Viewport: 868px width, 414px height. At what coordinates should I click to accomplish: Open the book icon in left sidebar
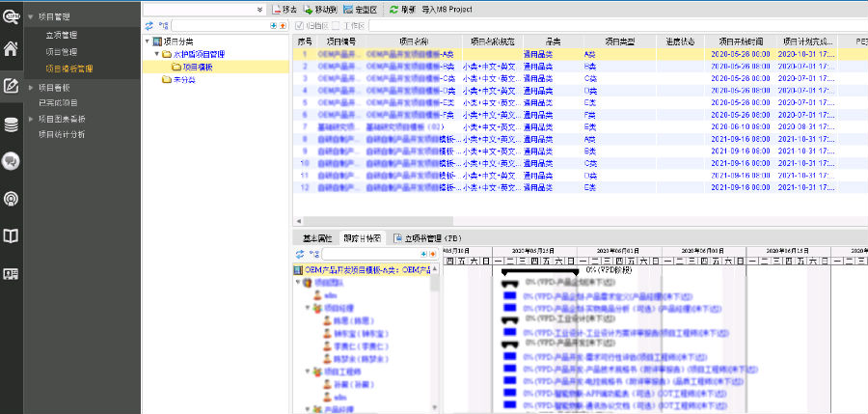click(x=11, y=236)
